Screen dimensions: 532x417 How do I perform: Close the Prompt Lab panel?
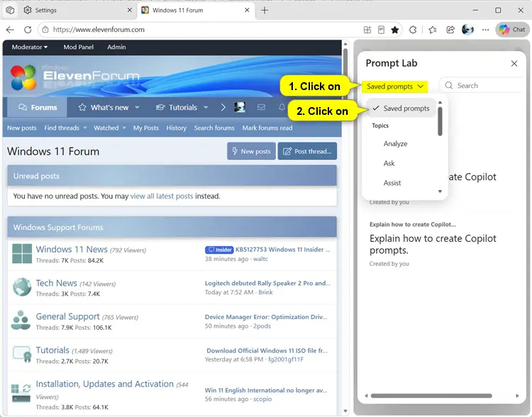[x=514, y=63]
